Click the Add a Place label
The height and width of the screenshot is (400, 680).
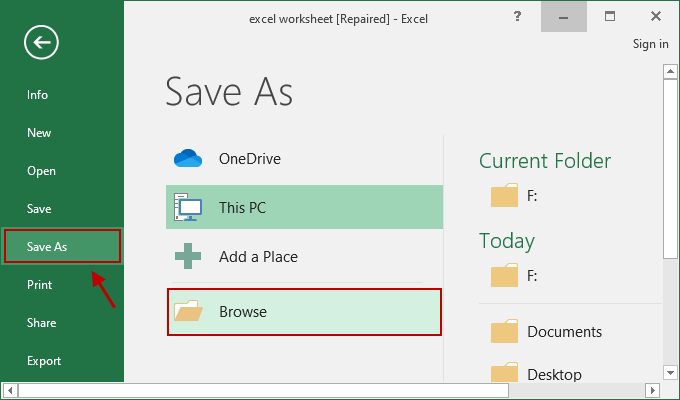[x=258, y=256]
